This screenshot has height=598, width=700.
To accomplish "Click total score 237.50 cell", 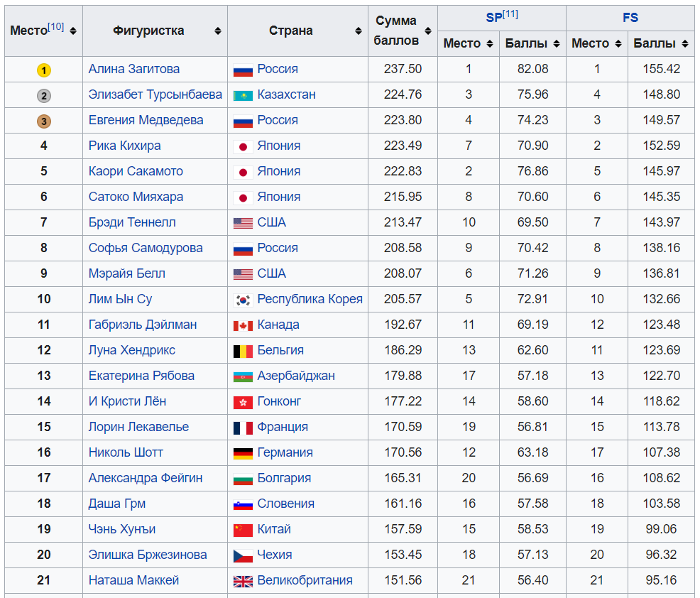I will (x=403, y=69).
